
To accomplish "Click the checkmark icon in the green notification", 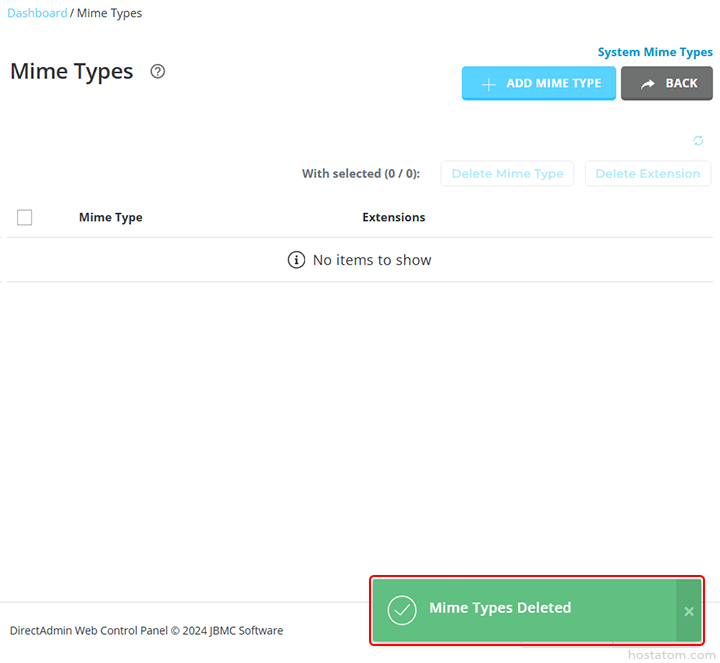I will (402, 610).
